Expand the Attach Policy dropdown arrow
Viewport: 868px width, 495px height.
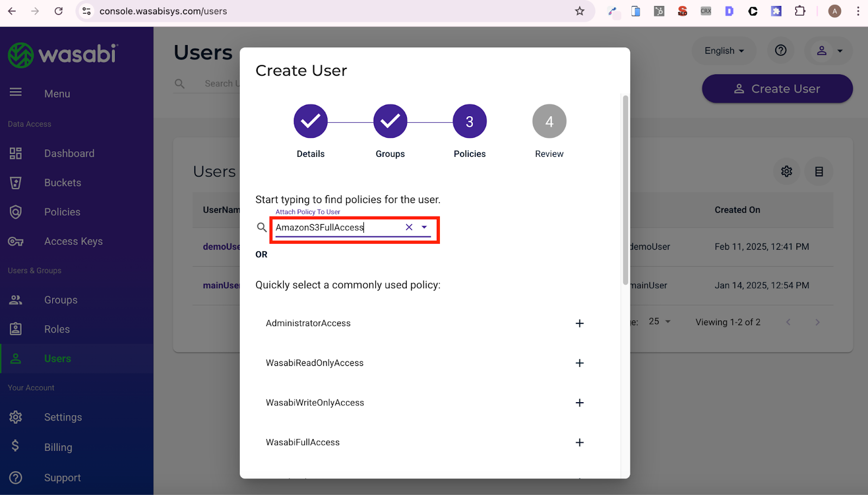[424, 227]
